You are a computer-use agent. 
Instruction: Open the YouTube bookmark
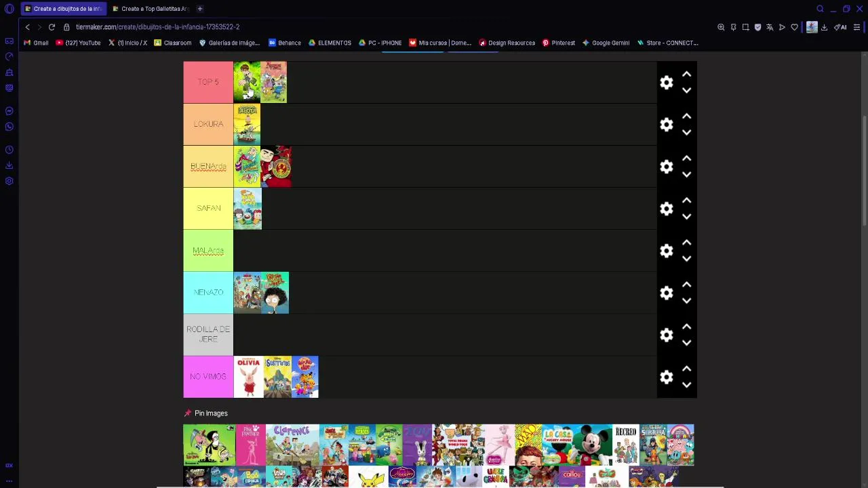[x=78, y=43]
